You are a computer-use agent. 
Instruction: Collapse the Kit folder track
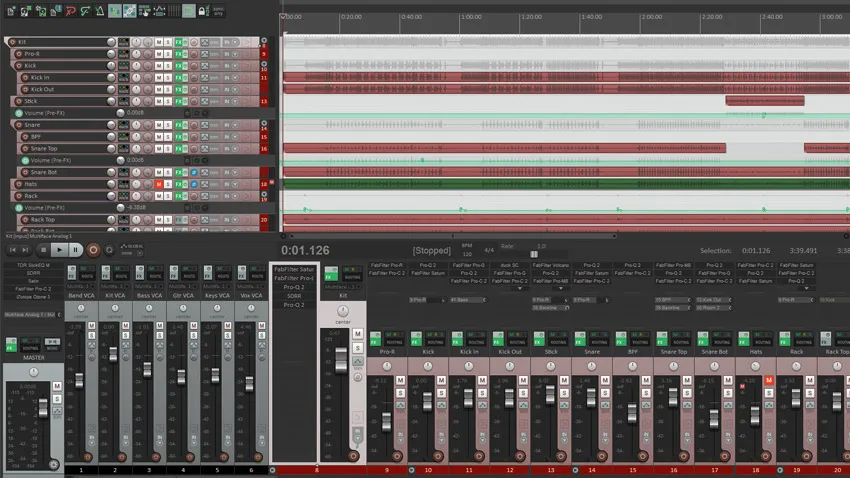pyautogui.click(x=264, y=40)
